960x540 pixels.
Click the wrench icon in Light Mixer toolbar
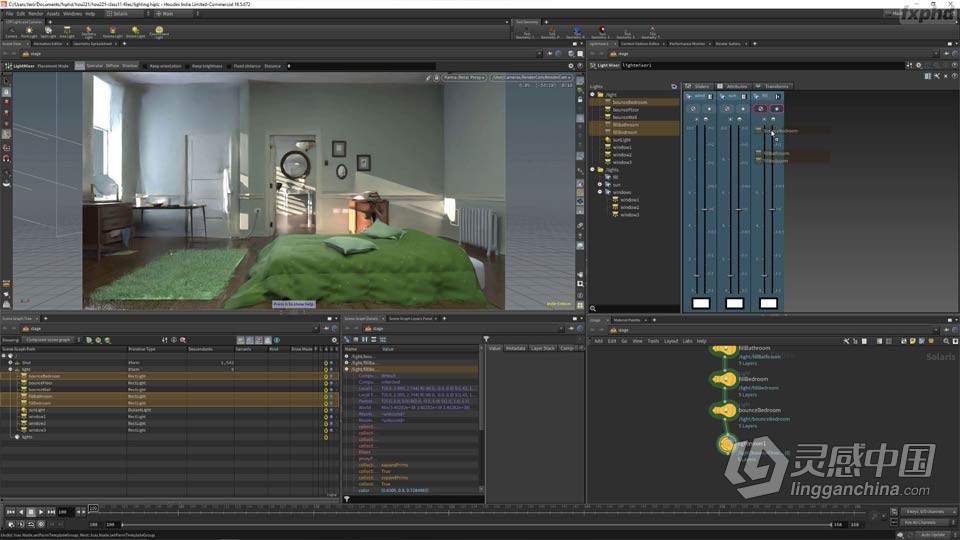point(937,76)
